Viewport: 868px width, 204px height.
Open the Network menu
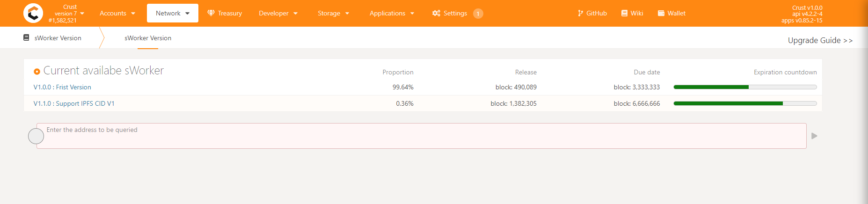[173, 13]
